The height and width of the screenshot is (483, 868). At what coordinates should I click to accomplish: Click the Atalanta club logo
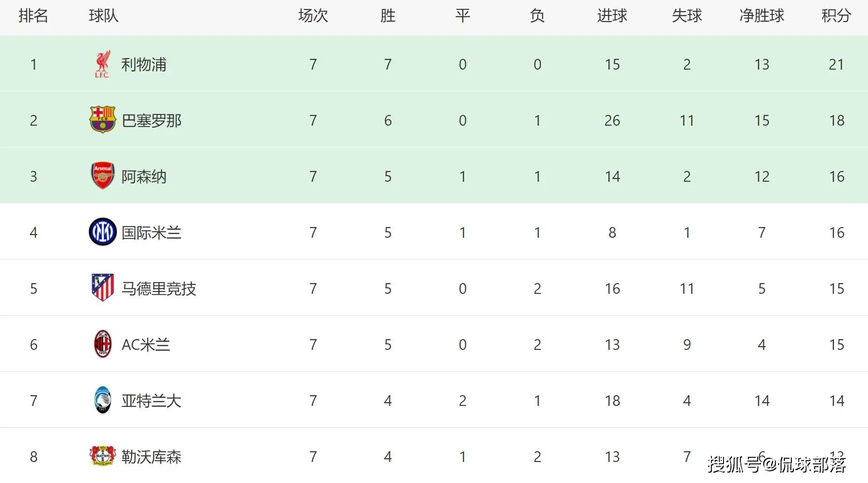[102, 400]
